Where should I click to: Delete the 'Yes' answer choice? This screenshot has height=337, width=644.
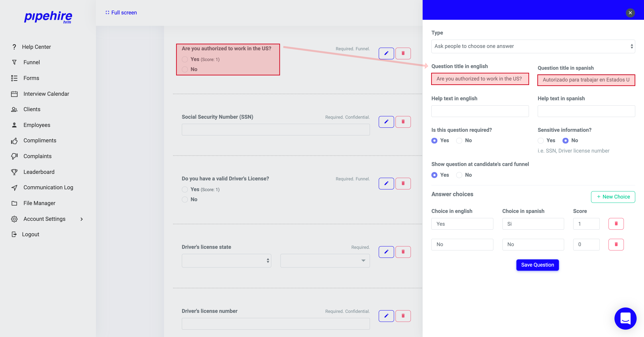point(616,224)
